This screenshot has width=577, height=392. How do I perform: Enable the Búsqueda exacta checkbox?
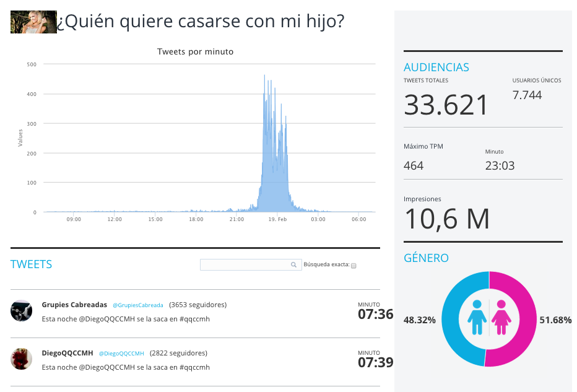click(354, 266)
